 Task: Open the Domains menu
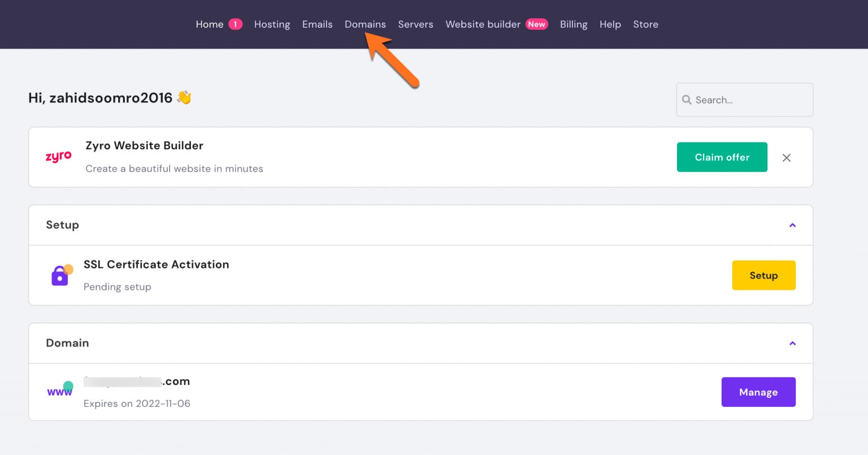(x=365, y=24)
